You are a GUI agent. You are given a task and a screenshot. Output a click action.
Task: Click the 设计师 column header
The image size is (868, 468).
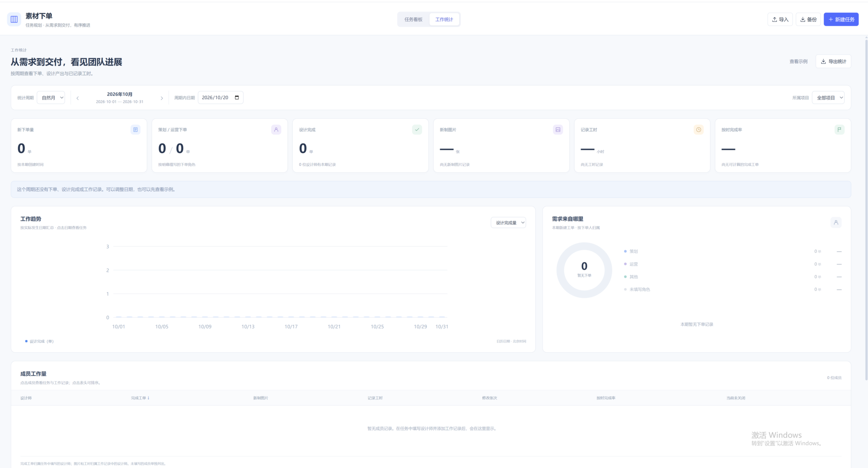[x=26, y=398]
